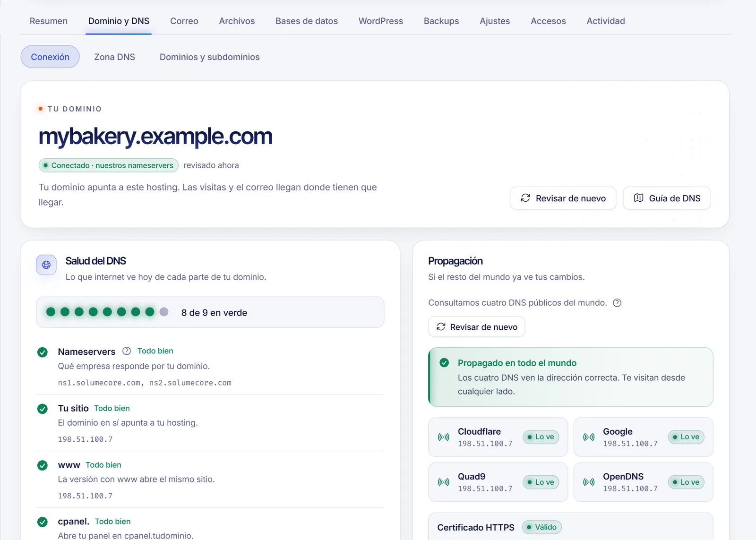Go to Bases de datos tab
The image size is (756, 540).
tap(307, 21)
